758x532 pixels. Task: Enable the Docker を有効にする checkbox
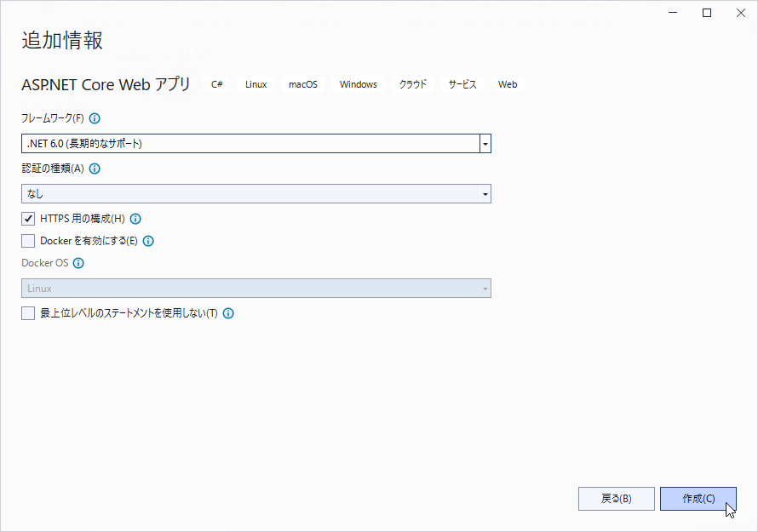point(28,241)
